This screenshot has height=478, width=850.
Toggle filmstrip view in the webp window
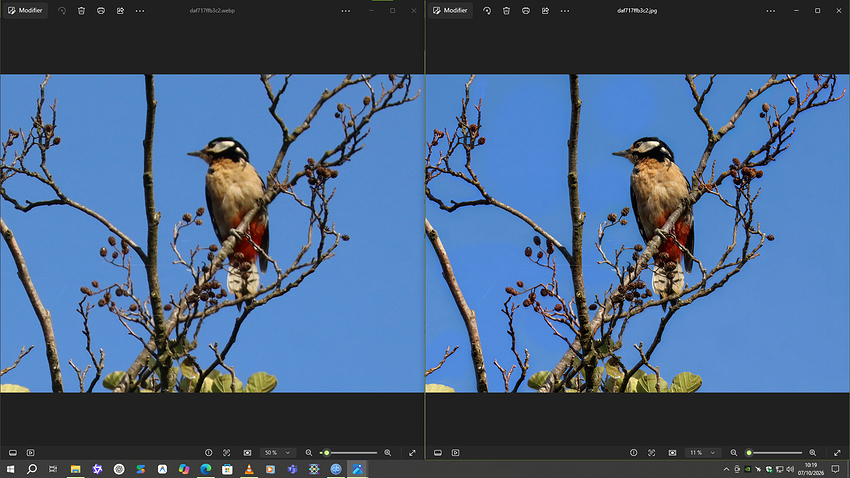(13, 453)
